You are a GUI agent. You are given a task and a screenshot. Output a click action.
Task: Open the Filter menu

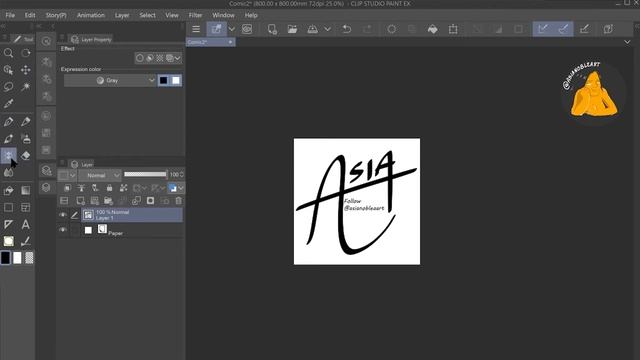pyautogui.click(x=195, y=15)
